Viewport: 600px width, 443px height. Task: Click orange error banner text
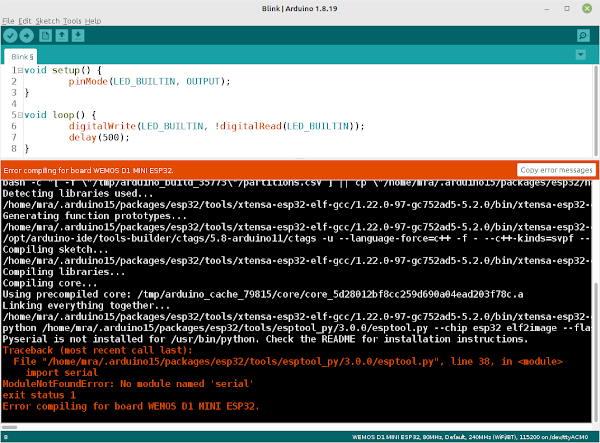(x=88, y=171)
